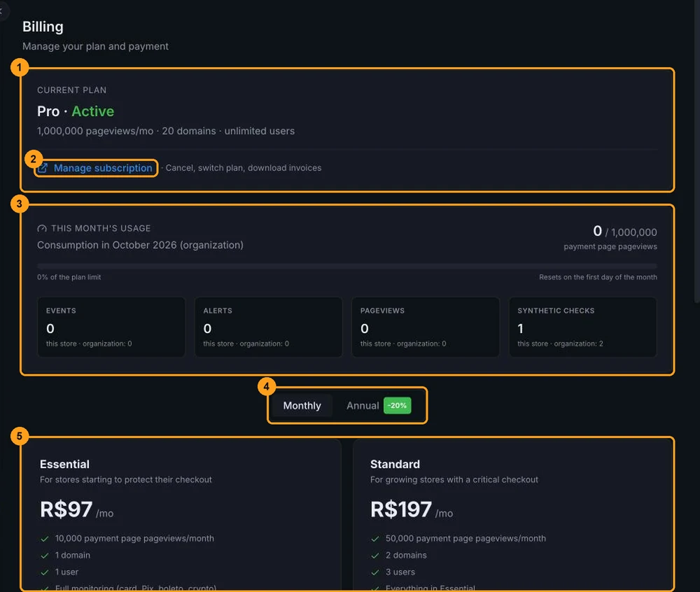Screen dimensions: 700x592
Task: Click the checkmark next to 2 domains
Action: (x=375, y=556)
